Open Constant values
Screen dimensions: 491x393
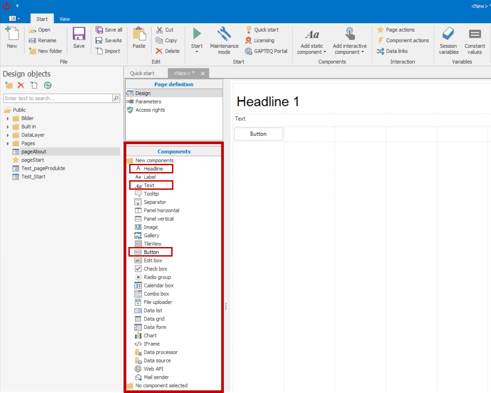pyautogui.click(x=475, y=41)
